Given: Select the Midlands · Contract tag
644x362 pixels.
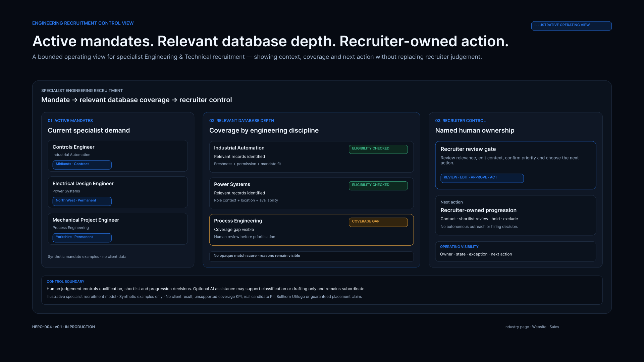Looking at the screenshot, I should 82,165.
